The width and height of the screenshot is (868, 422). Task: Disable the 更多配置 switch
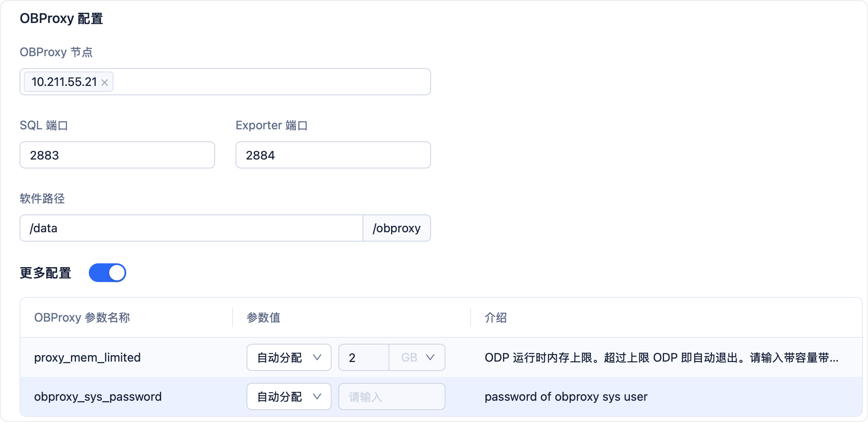click(x=108, y=273)
